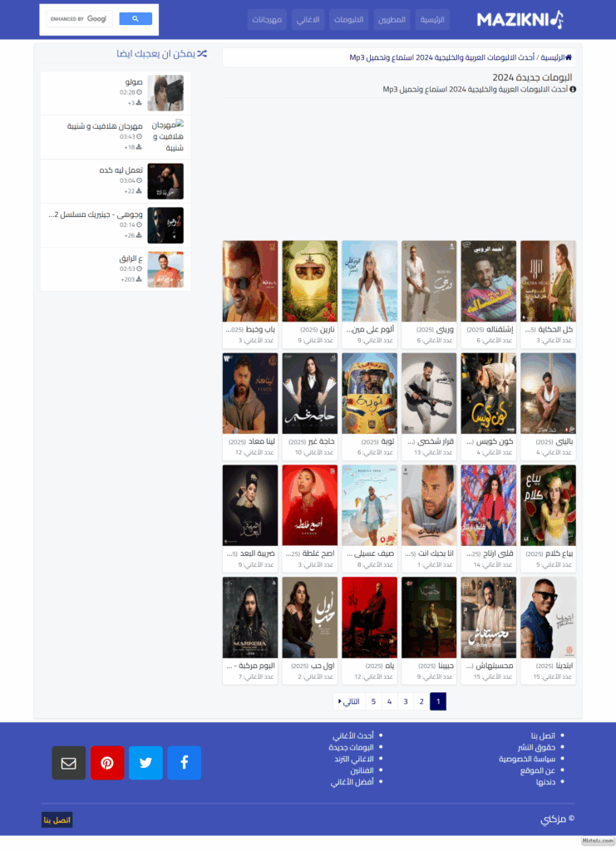Click the Facebook share icon in footer
This screenshot has height=851, width=616.
(184, 763)
